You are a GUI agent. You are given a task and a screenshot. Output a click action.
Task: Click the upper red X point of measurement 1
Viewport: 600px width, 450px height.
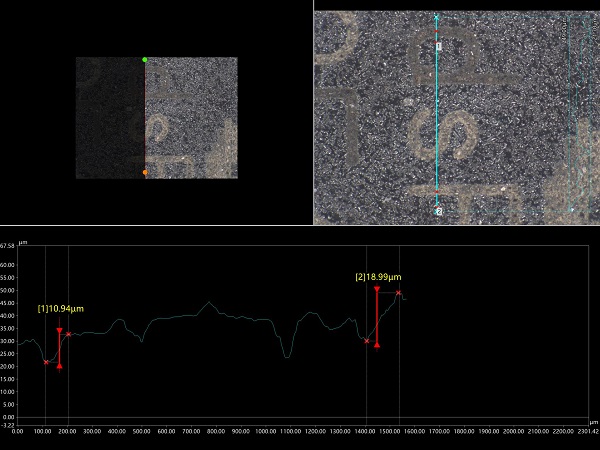pyautogui.click(x=69, y=333)
